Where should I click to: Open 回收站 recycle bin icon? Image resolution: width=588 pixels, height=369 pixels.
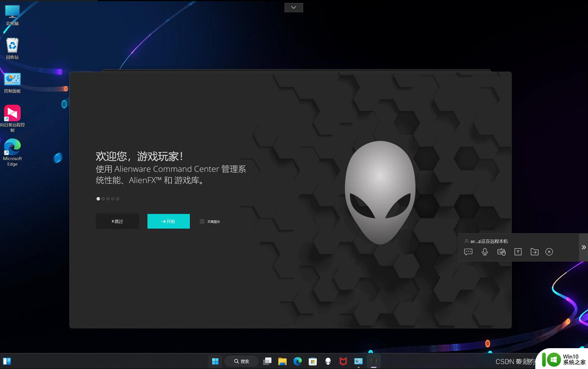[x=12, y=49]
